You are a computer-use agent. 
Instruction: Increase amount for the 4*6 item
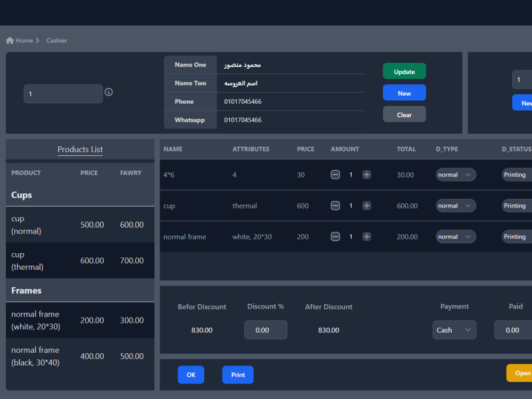point(367,174)
